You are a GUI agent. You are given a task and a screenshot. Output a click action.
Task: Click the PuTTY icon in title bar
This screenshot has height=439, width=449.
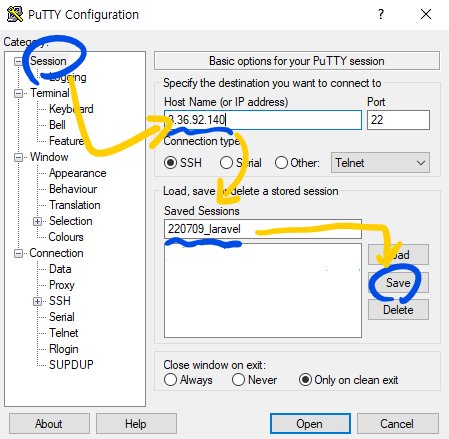pyautogui.click(x=15, y=14)
